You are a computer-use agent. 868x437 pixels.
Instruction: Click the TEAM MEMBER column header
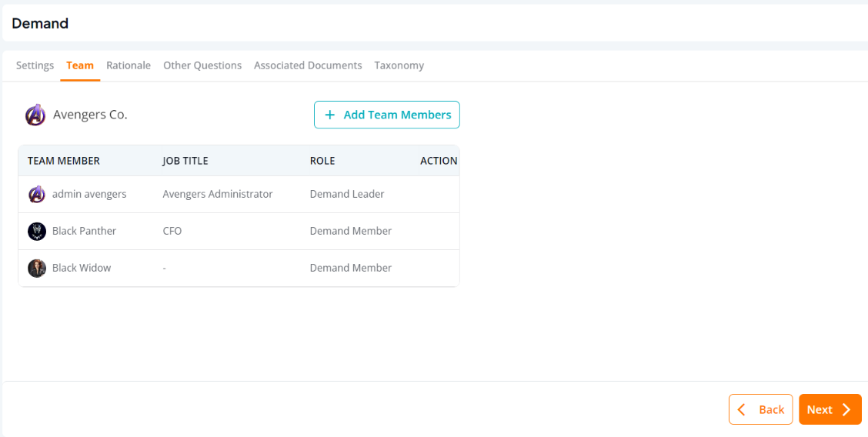click(64, 161)
